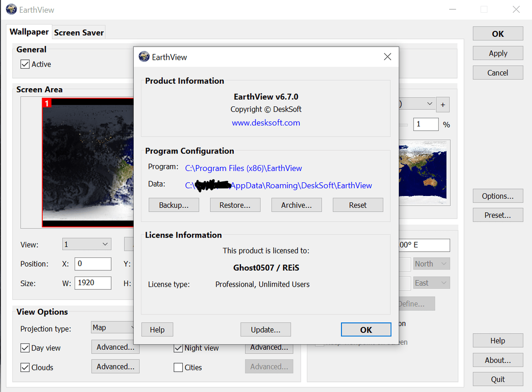This screenshot has height=392, width=532.
Task: Open Advanced... for Night view
Action: (269, 348)
